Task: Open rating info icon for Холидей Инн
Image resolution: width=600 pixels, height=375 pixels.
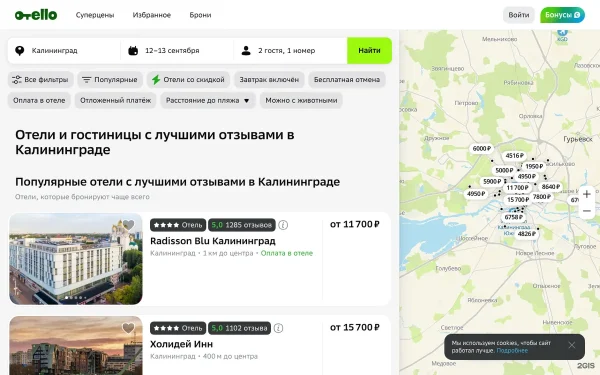Action: coord(279,328)
